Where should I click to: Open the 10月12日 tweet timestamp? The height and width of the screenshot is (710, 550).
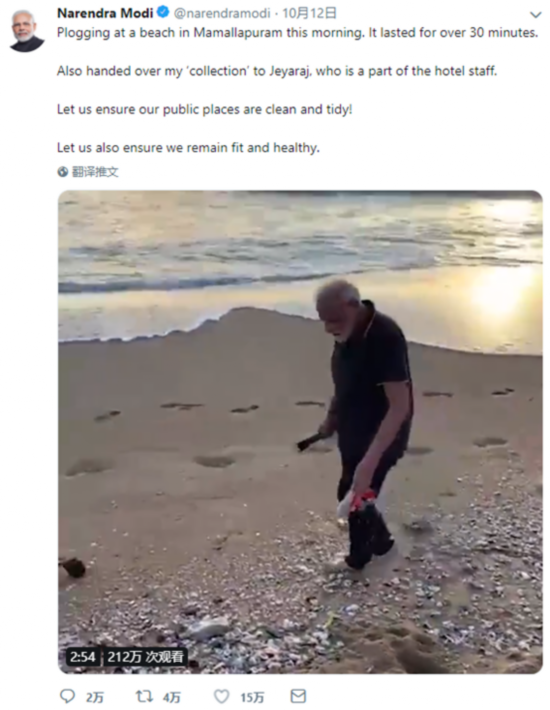(x=310, y=13)
